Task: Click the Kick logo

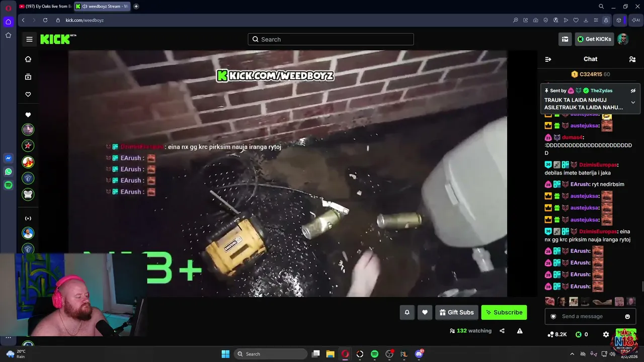Action: coord(58,39)
